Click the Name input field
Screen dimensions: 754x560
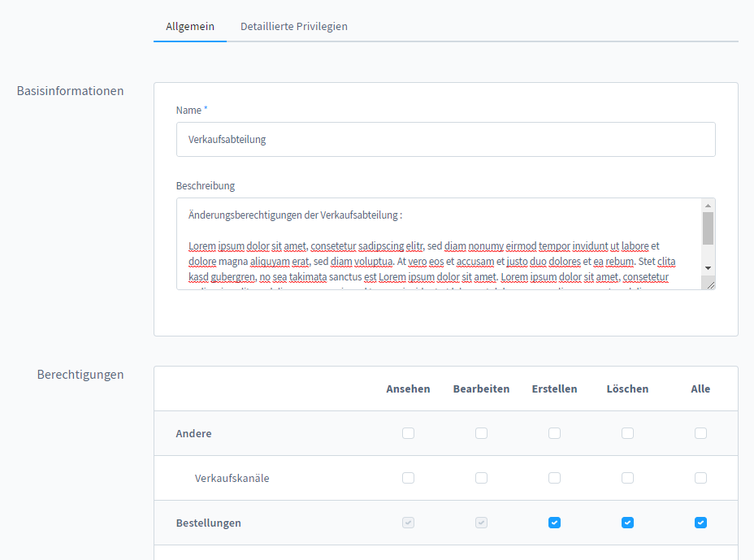click(x=445, y=139)
